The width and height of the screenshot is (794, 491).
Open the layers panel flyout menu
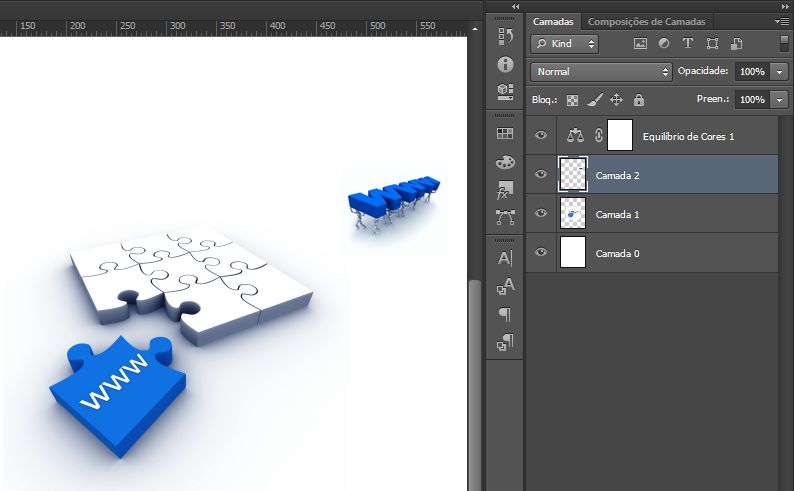click(x=780, y=21)
